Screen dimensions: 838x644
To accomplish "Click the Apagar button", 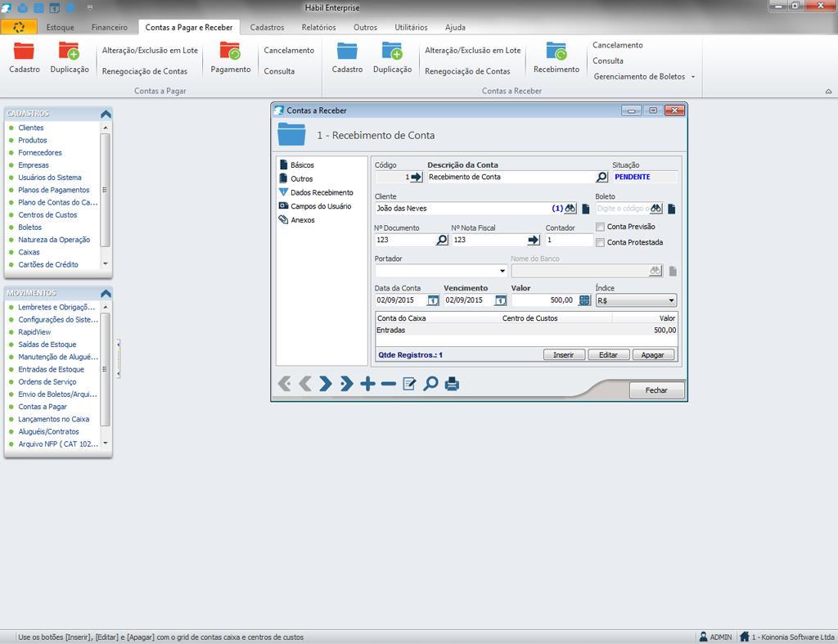I will pos(652,355).
